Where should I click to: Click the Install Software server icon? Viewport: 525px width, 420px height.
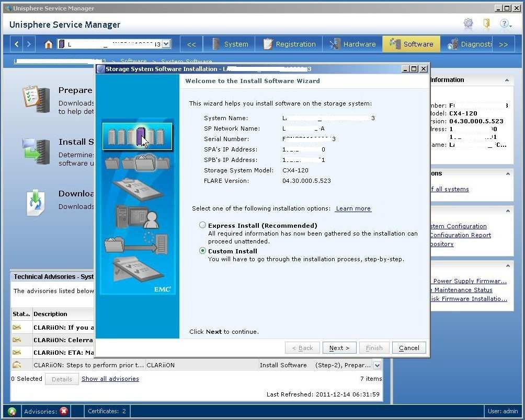(36, 151)
